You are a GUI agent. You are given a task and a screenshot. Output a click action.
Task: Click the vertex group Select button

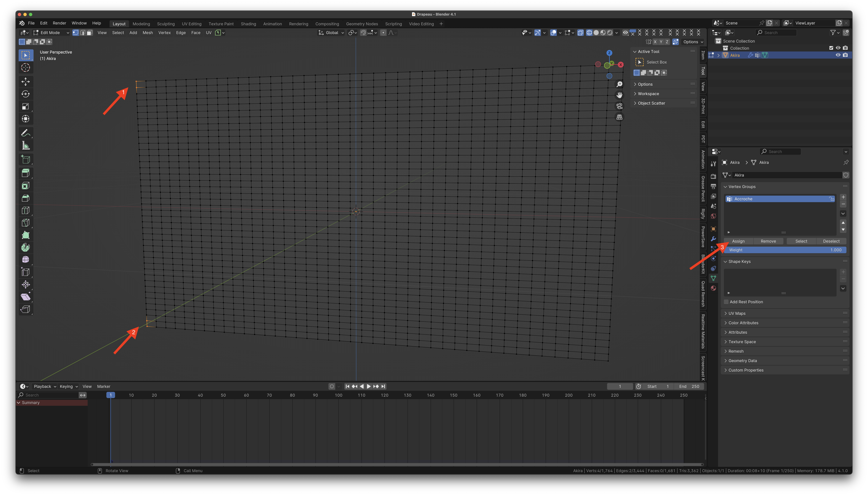801,241
